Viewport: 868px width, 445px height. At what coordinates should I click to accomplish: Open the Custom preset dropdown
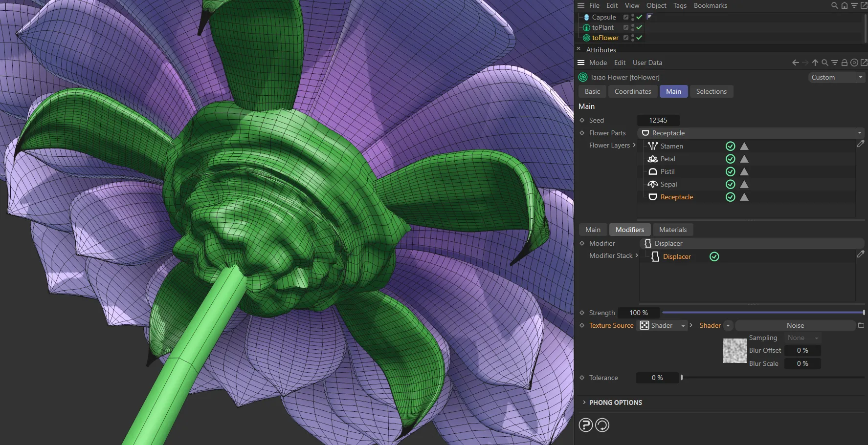[x=860, y=77]
